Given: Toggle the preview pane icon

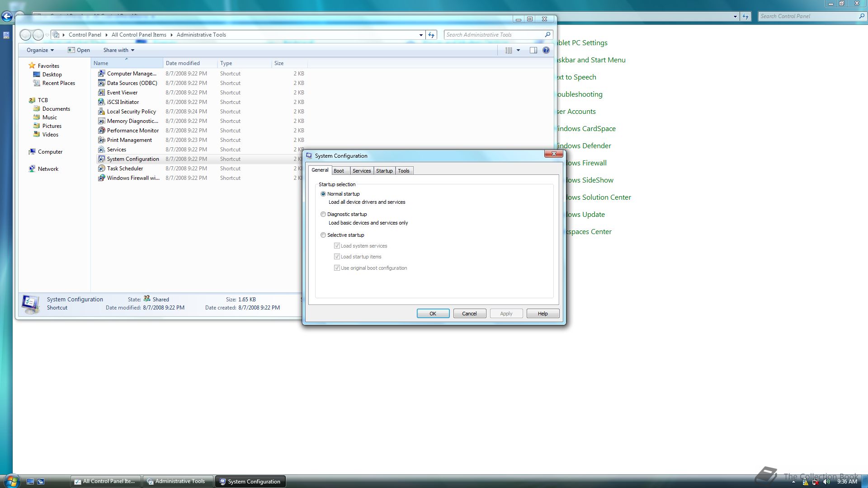Looking at the screenshot, I should [x=533, y=50].
